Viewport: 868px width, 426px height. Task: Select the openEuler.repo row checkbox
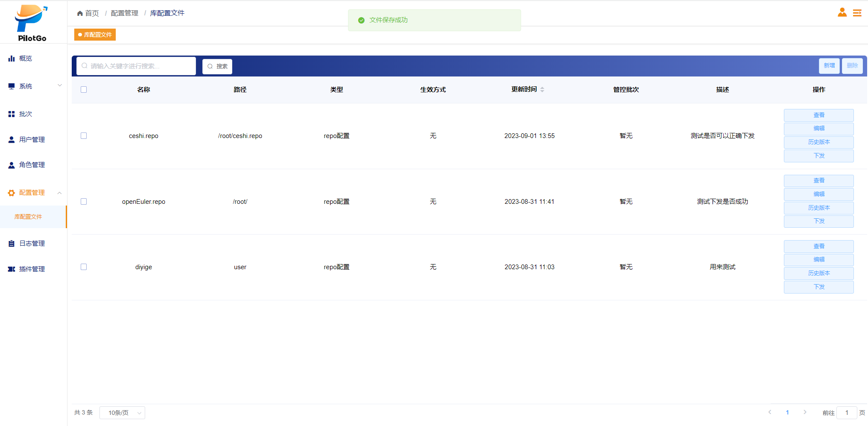pyautogui.click(x=84, y=202)
